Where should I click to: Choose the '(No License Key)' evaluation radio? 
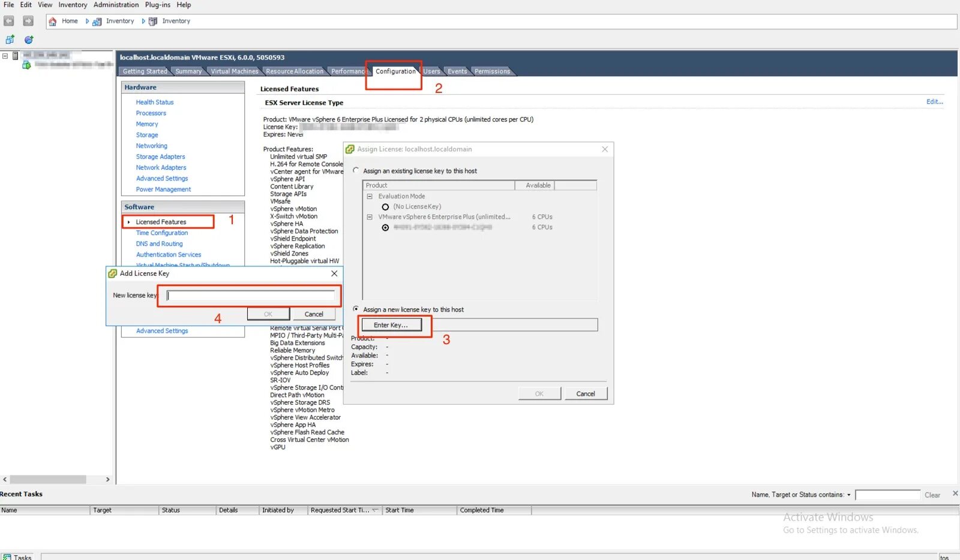385,207
